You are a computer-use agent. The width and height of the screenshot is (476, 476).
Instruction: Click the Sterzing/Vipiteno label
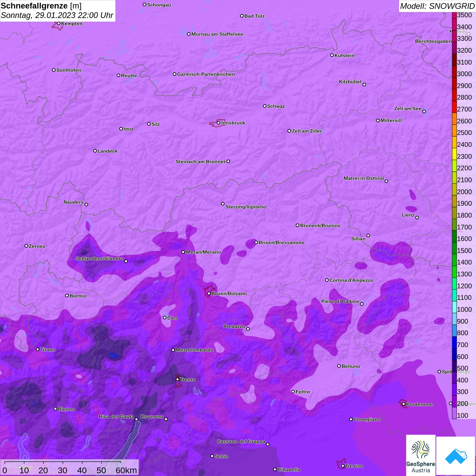click(246, 207)
